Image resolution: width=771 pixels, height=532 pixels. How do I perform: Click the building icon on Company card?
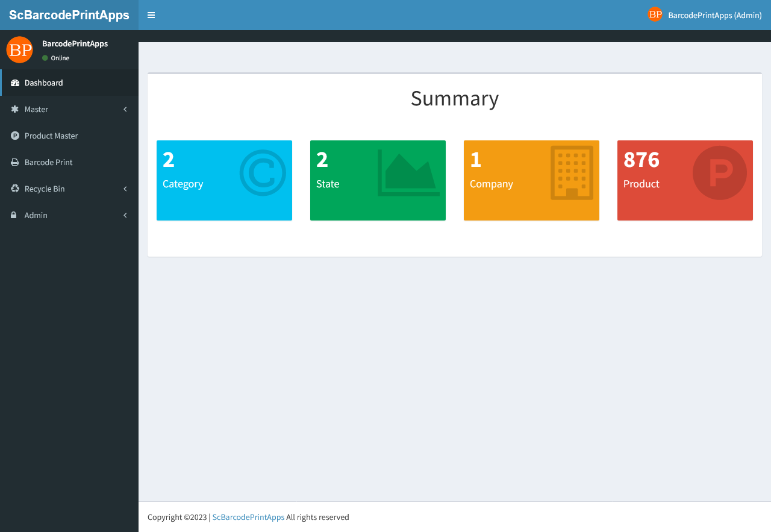[572, 173]
